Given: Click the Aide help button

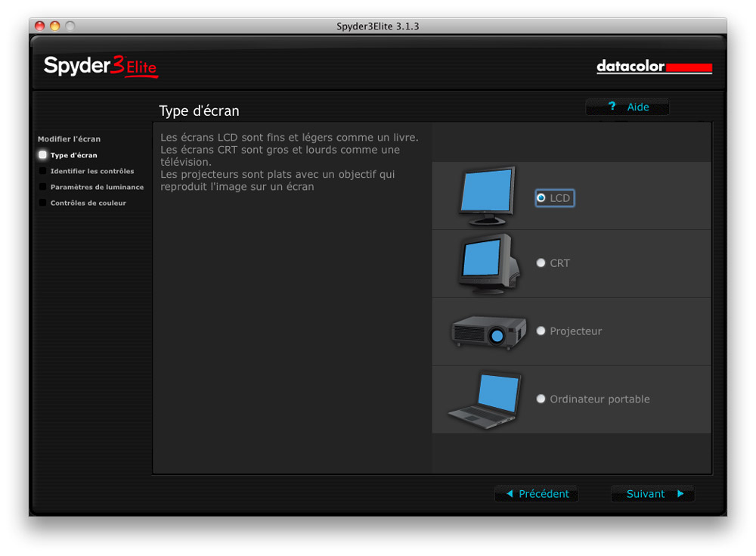Looking at the screenshot, I should click(627, 107).
